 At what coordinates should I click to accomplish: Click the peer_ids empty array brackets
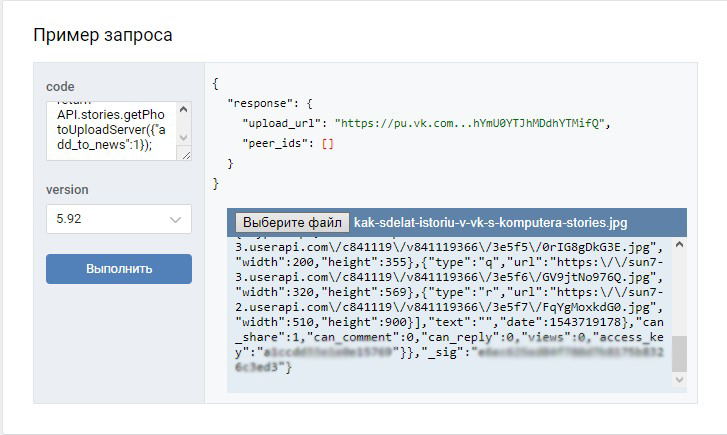[326, 143]
